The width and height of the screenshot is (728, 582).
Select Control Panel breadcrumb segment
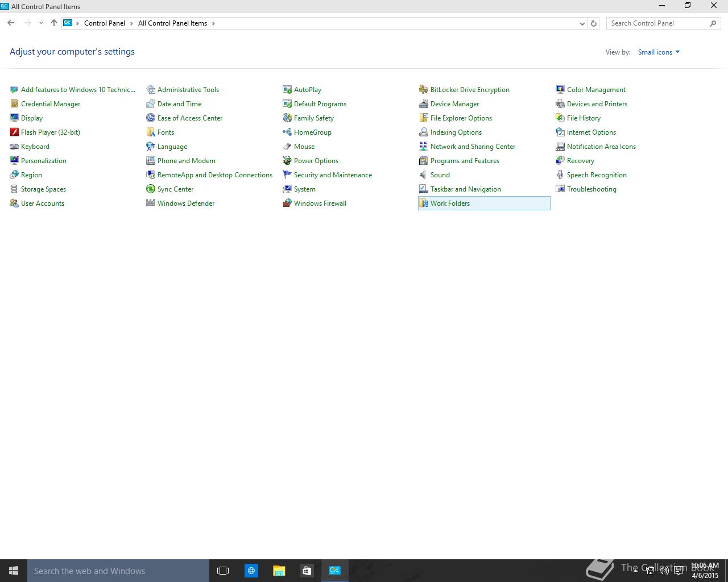coord(105,23)
